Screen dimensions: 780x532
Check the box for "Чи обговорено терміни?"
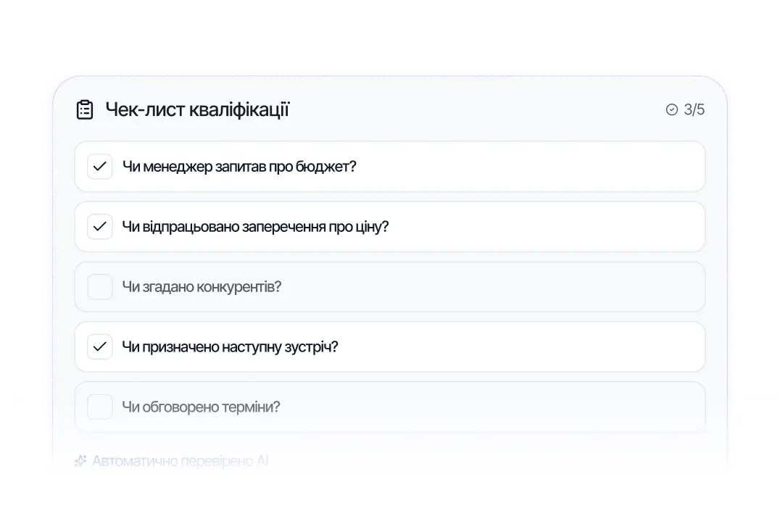tap(99, 407)
